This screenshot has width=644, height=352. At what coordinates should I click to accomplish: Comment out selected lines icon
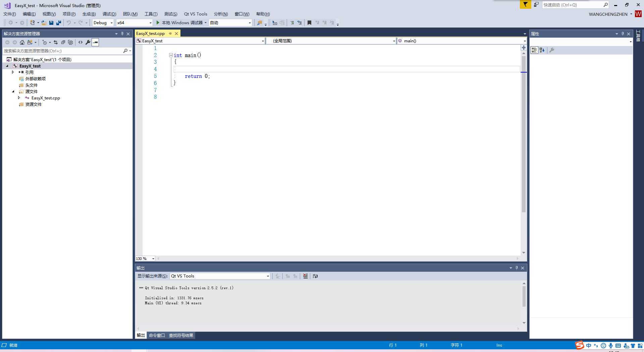[292, 23]
